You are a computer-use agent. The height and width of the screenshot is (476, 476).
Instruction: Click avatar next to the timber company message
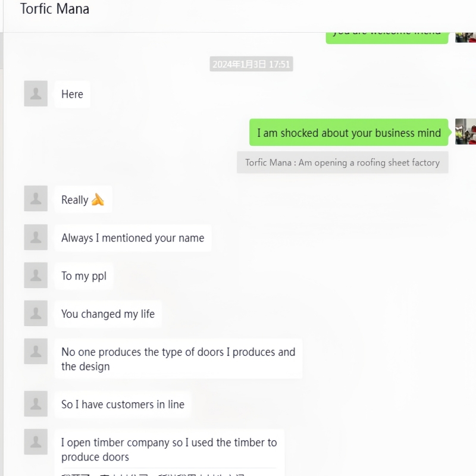tap(36, 442)
